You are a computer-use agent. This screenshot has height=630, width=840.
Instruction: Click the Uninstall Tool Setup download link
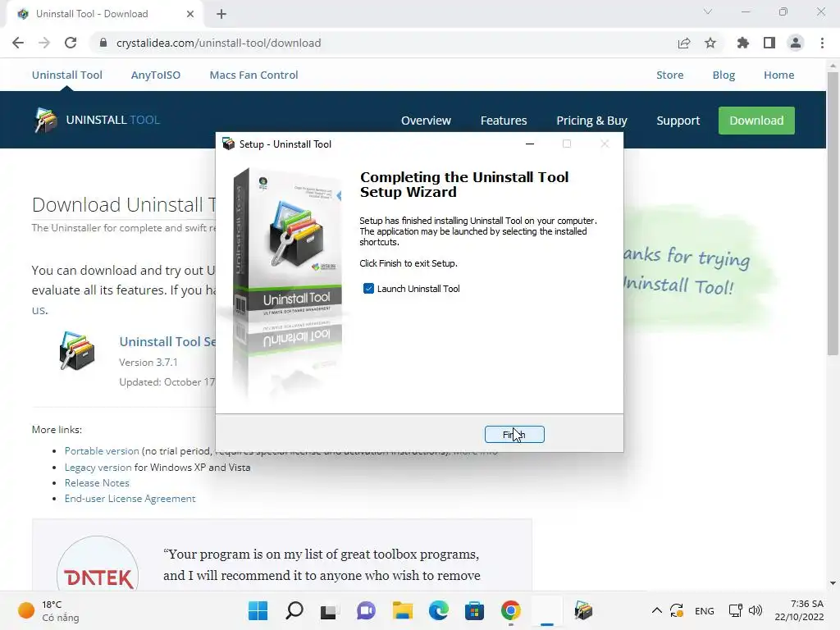tap(167, 342)
